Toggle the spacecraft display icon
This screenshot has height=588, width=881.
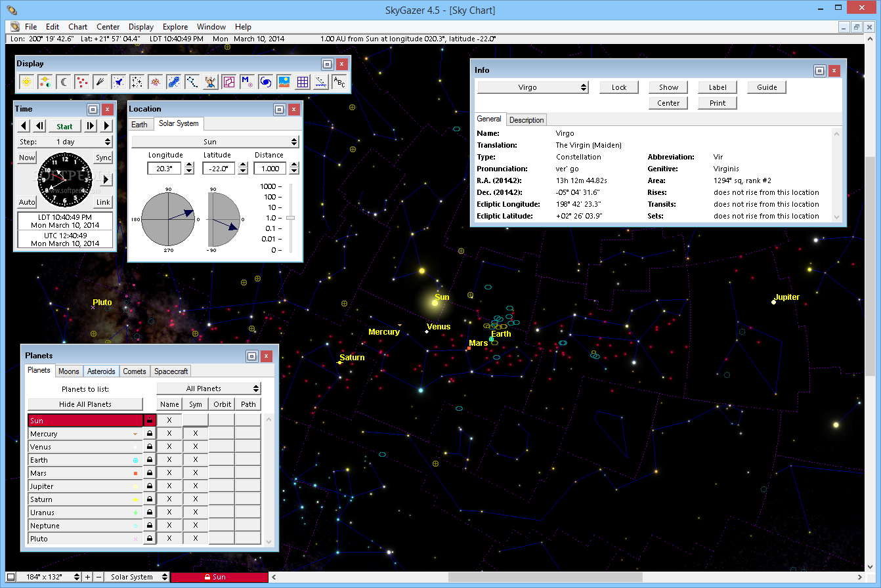(x=118, y=82)
